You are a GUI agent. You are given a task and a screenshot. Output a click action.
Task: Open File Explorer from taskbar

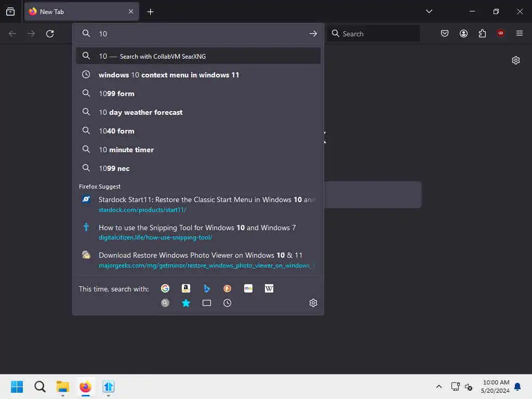coord(63,387)
